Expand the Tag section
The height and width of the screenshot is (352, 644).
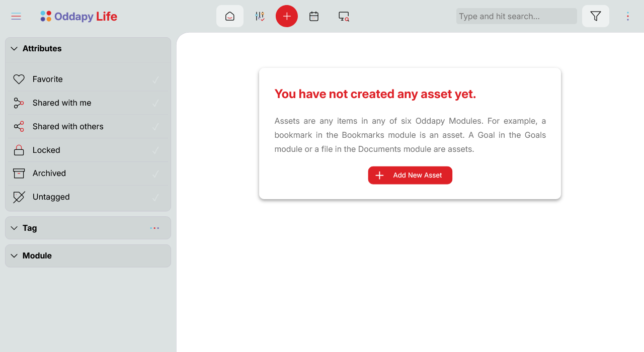click(14, 228)
